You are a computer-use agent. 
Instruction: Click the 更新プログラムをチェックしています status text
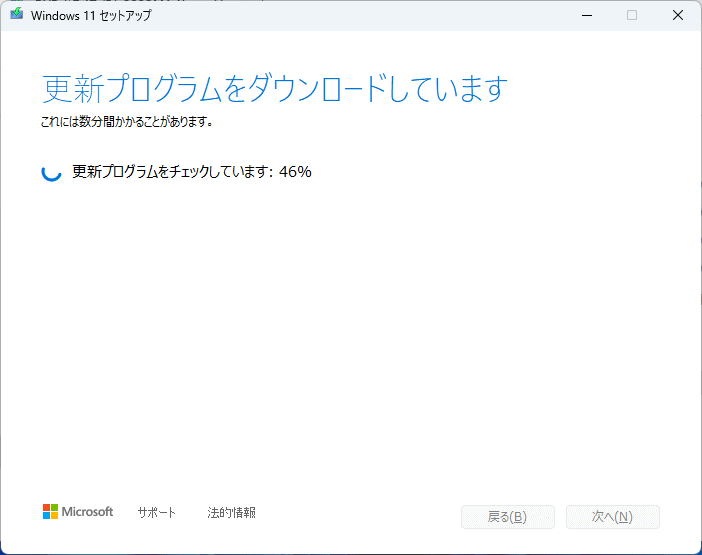(x=172, y=172)
